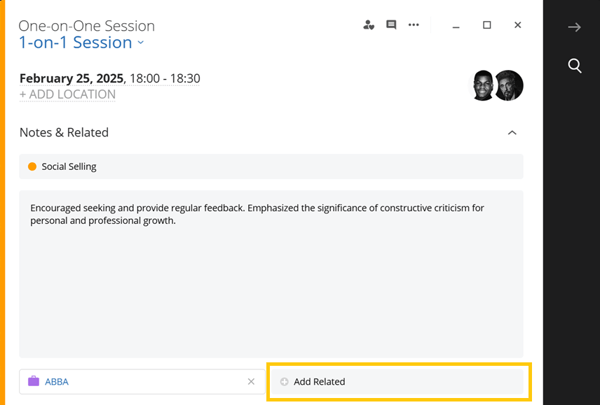Click the session notes text area
The width and height of the screenshot is (600, 405).
click(271, 274)
